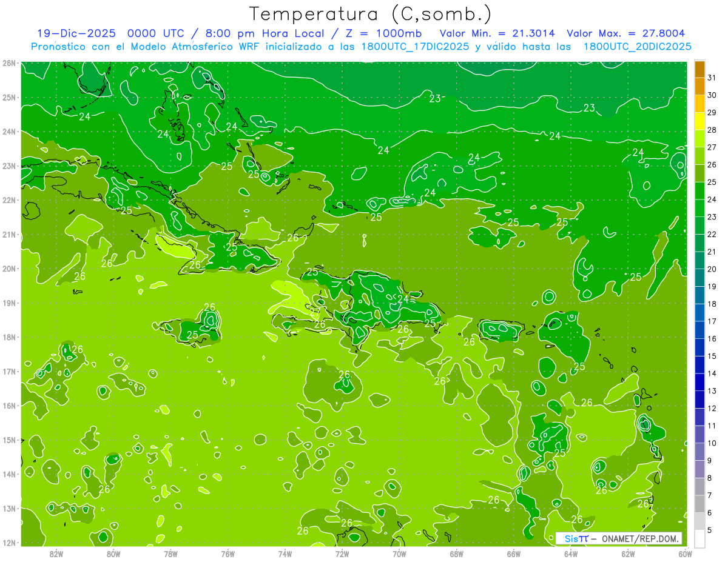Click the initialization stamp '1800UTC_17DIC2025'
This screenshot has width=728, height=562.
[x=415, y=47]
